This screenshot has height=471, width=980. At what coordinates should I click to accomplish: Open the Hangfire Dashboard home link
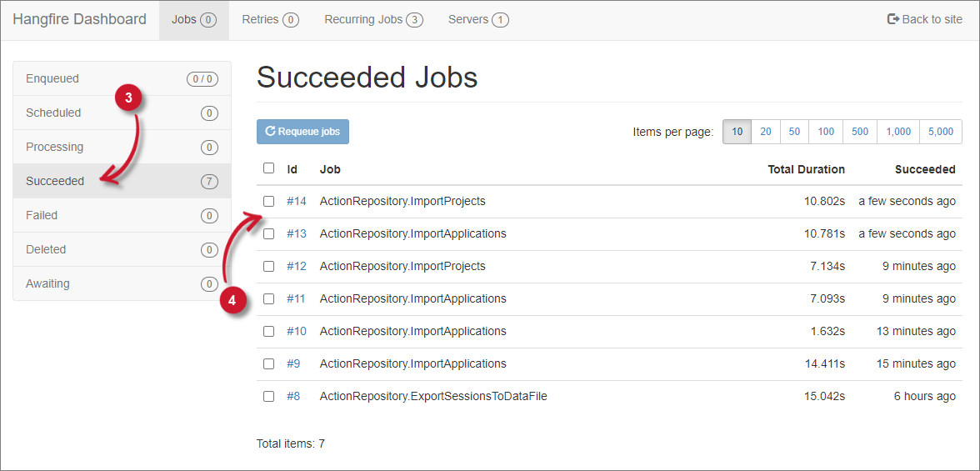(79, 19)
